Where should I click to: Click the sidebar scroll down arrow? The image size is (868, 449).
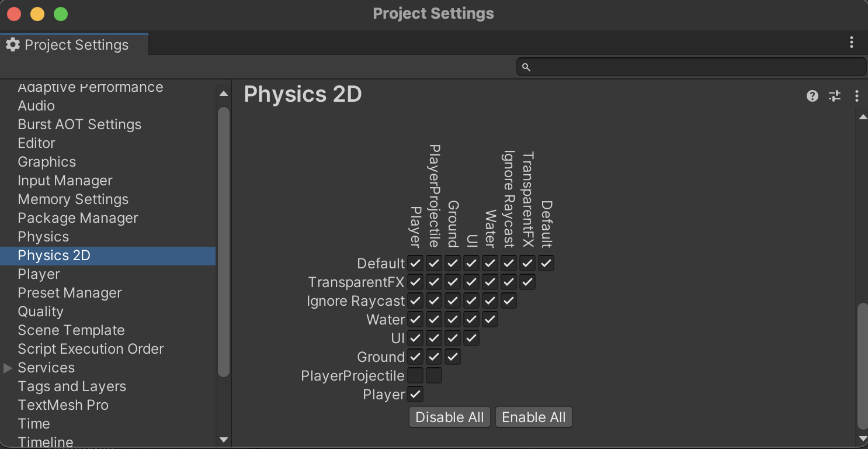pos(224,439)
